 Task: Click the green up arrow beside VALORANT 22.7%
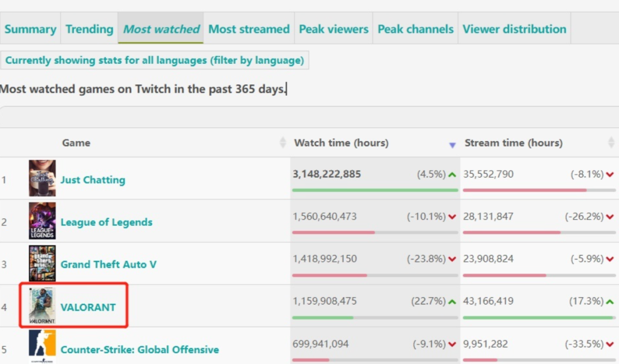click(x=452, y=302)
